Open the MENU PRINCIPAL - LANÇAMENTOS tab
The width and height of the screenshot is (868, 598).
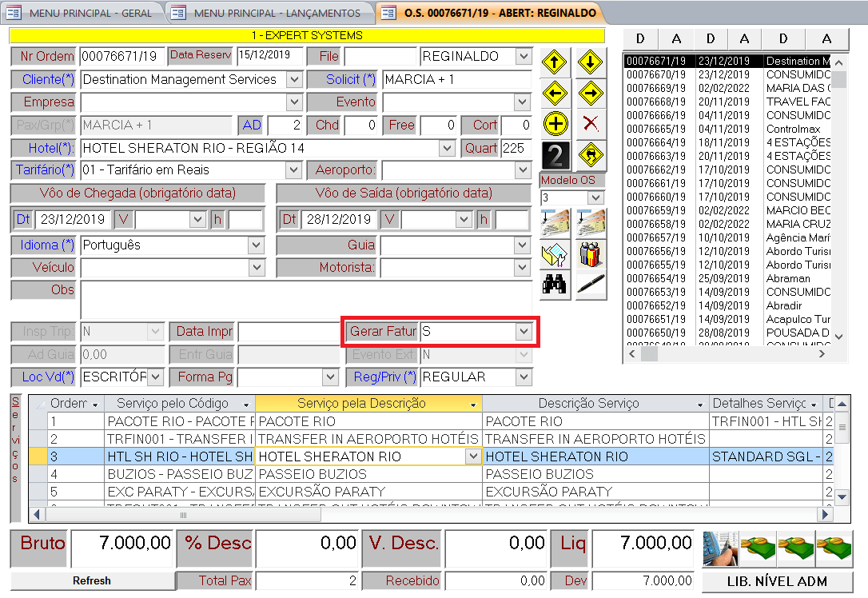click(x=269, y=13)
